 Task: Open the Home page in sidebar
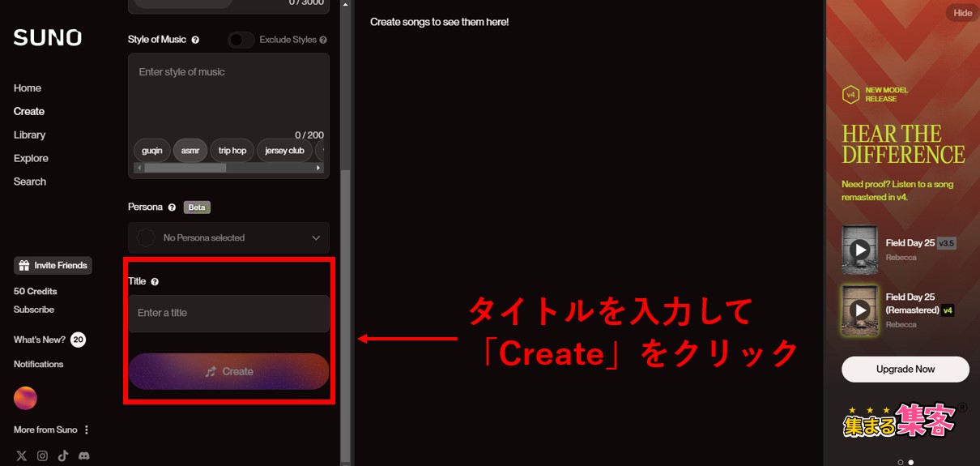click(x=28, y=88)
